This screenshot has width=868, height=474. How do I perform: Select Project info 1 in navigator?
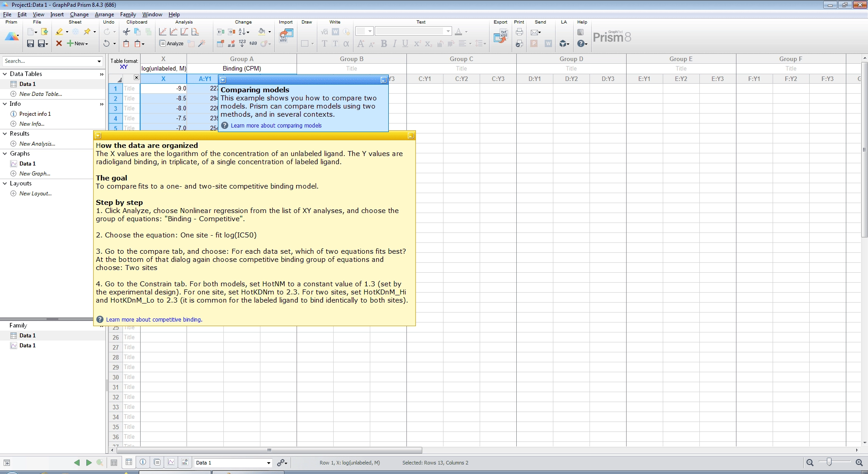coord(35,114)
